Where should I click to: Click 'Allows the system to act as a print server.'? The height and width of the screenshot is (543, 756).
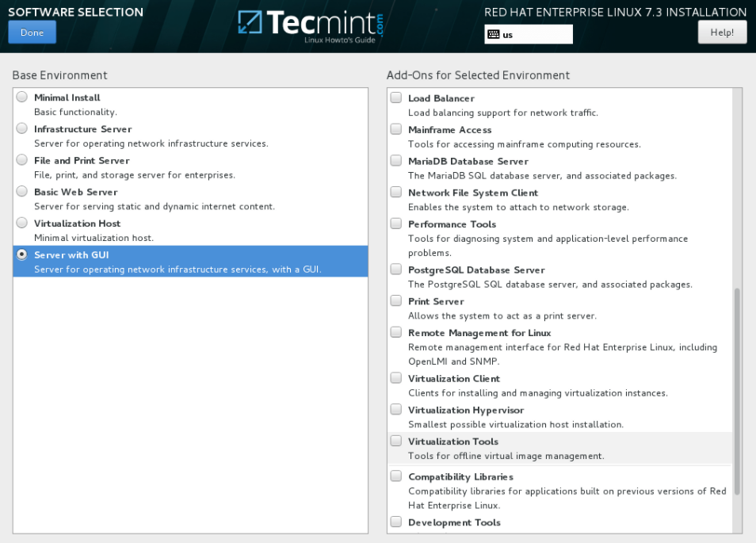tap(502, 315)
